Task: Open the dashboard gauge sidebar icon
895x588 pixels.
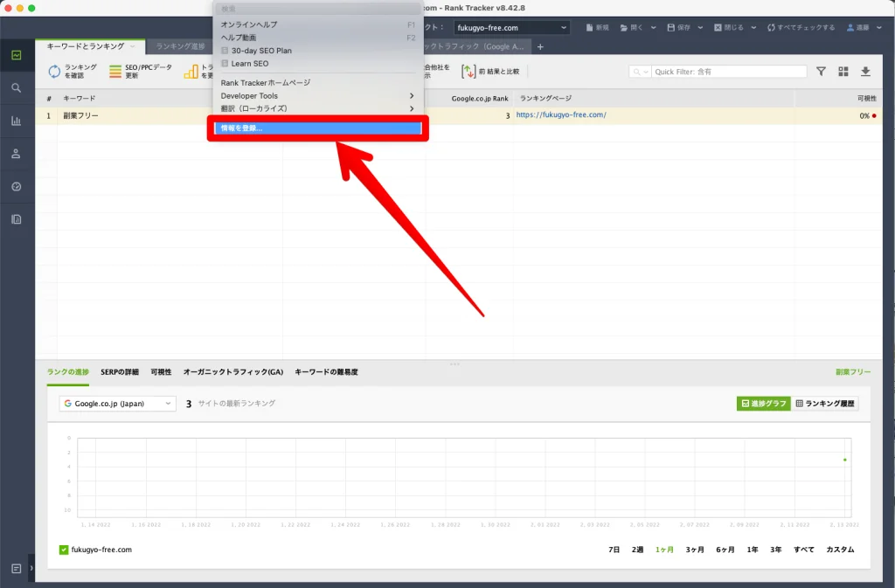Action: click(17, 186)
